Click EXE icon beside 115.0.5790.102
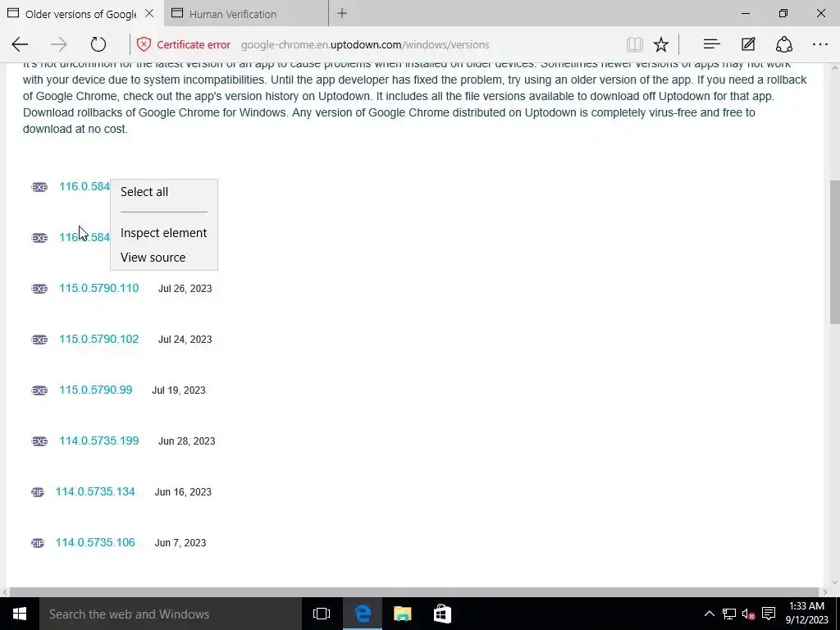Viewport: 840px width, 630px height. 39,340
